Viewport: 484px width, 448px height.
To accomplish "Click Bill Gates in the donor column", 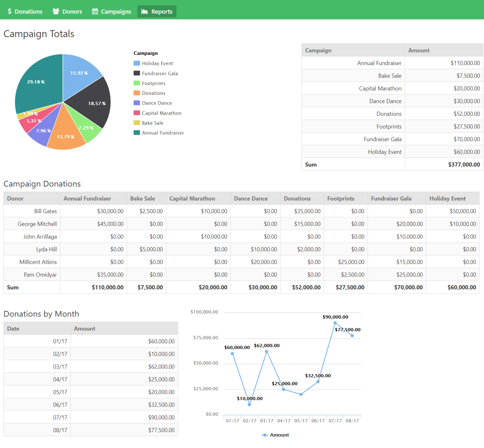I will click(45, 211).
